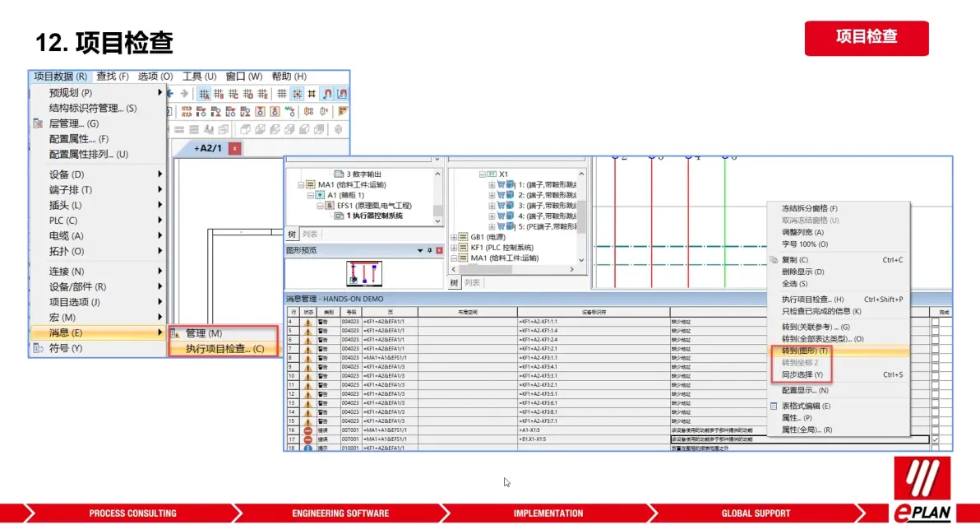Click the layer management icon beside 层管理
The height and width of the screenshot is (525, 980).
pos(38,124)
